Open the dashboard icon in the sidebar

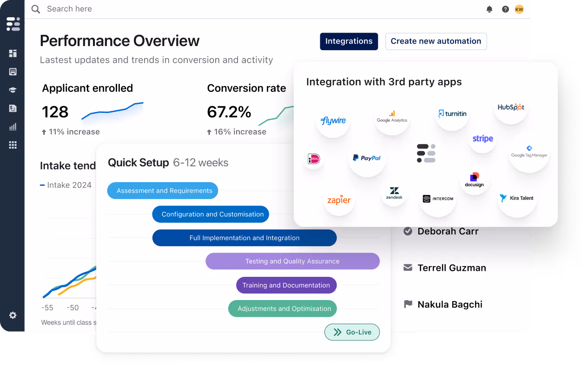point(13,53)
